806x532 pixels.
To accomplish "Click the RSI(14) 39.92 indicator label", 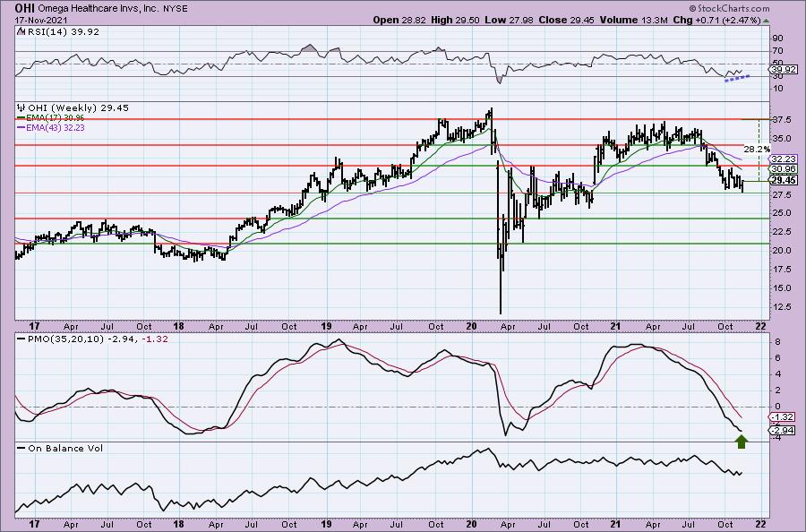I will [x=62, y=31].
